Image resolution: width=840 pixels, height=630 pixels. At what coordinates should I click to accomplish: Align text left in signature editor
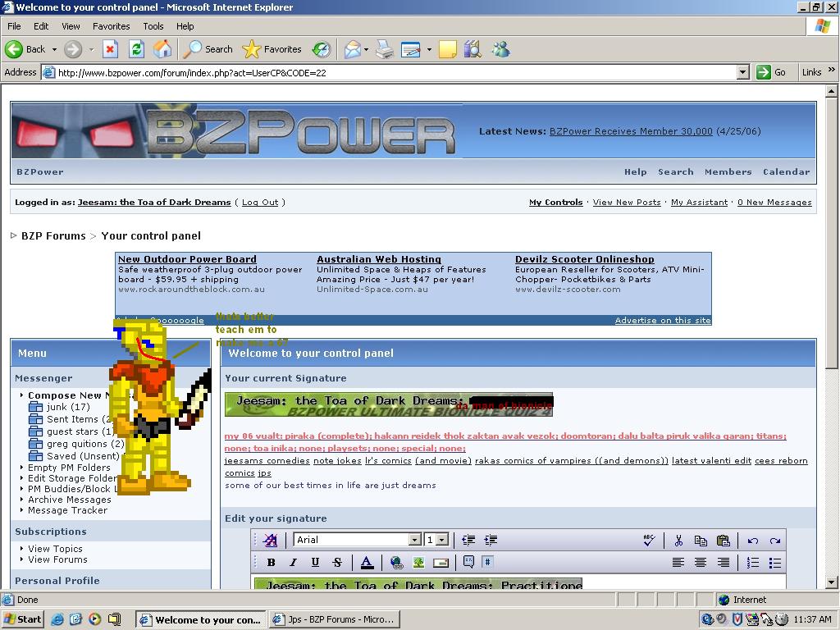pos(678,562)
